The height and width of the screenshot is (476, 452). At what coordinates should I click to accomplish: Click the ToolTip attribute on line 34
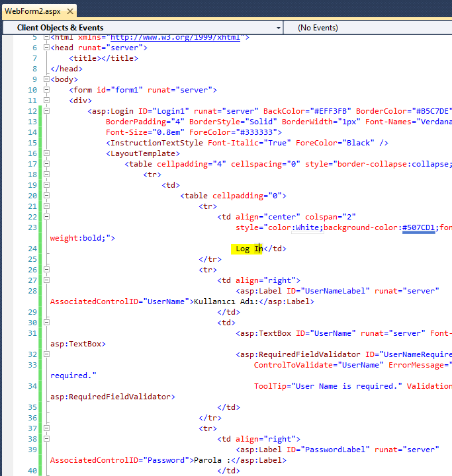(x=328, y=387)
